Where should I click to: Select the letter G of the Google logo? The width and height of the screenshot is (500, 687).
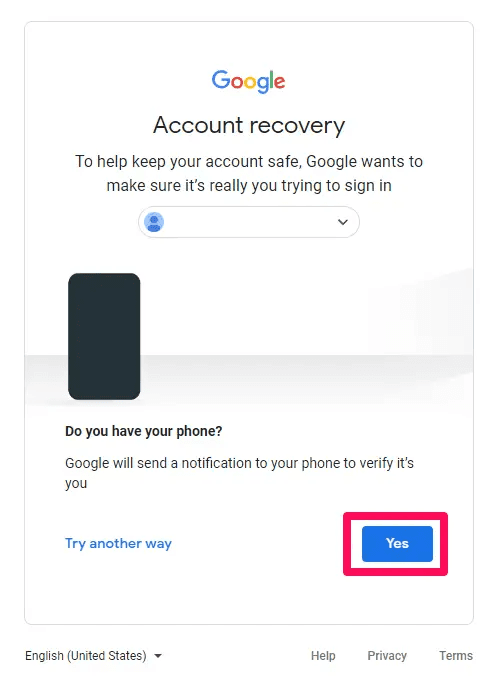[221, 80]
